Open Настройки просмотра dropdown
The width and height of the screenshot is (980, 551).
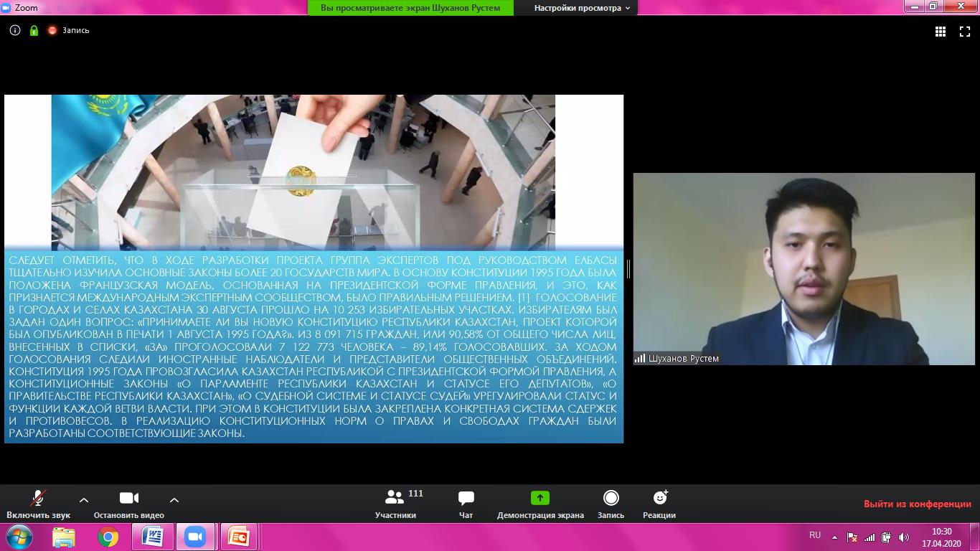point(582,8)
